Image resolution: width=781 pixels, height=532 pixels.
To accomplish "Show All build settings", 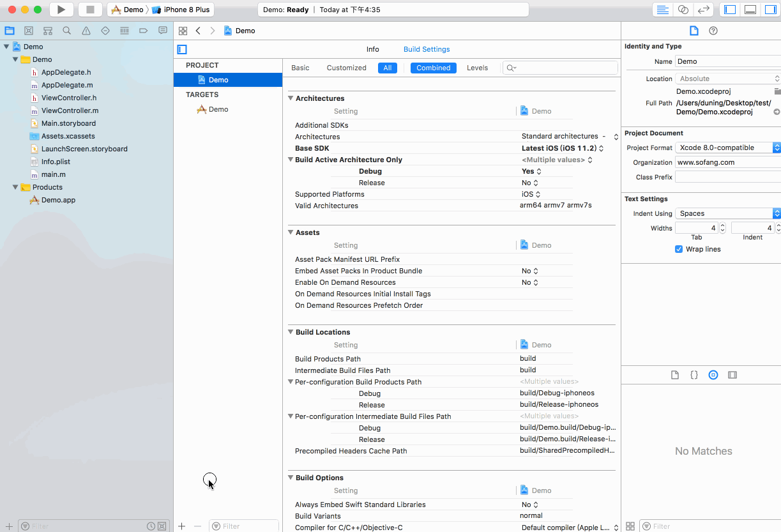I will 388,68.
